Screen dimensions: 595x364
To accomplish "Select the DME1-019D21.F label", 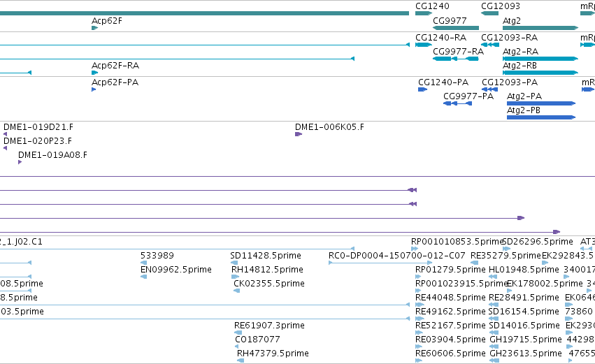I will 38,127.
